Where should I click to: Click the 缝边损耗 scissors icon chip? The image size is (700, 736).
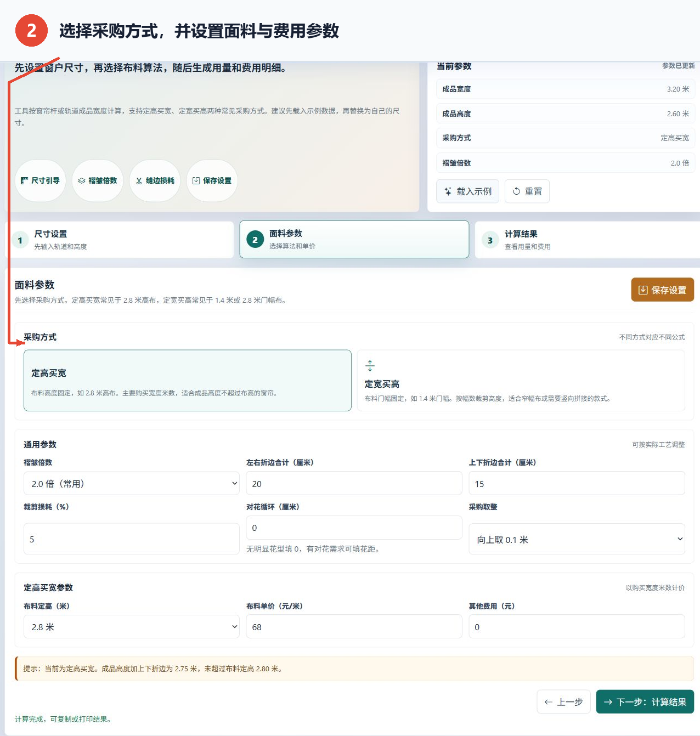coord(155,180)
